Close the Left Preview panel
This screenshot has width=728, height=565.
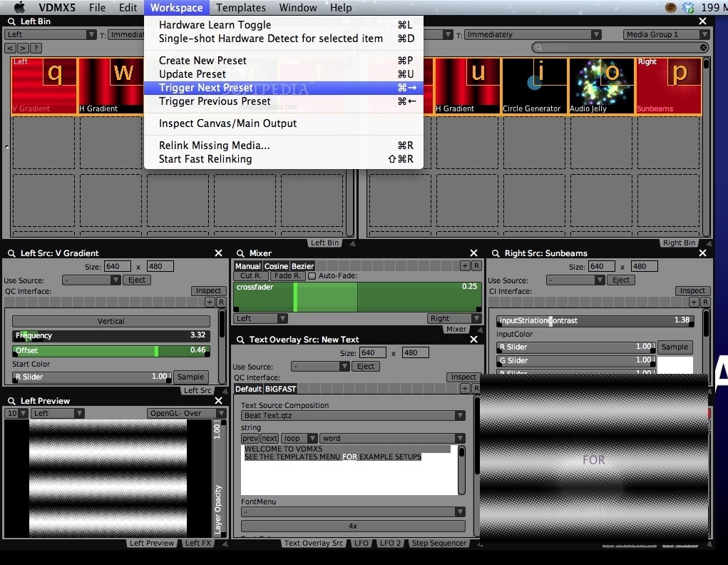point(218,401)
